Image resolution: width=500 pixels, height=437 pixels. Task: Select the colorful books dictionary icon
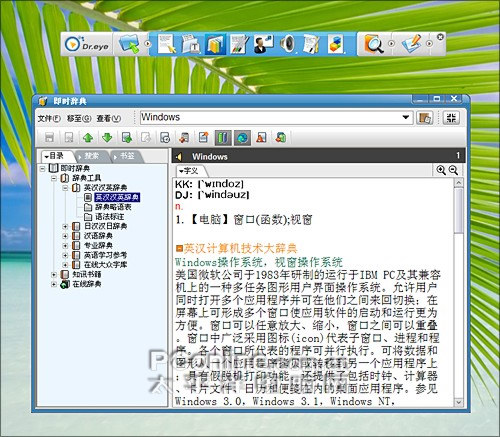[x=215, y=44]
